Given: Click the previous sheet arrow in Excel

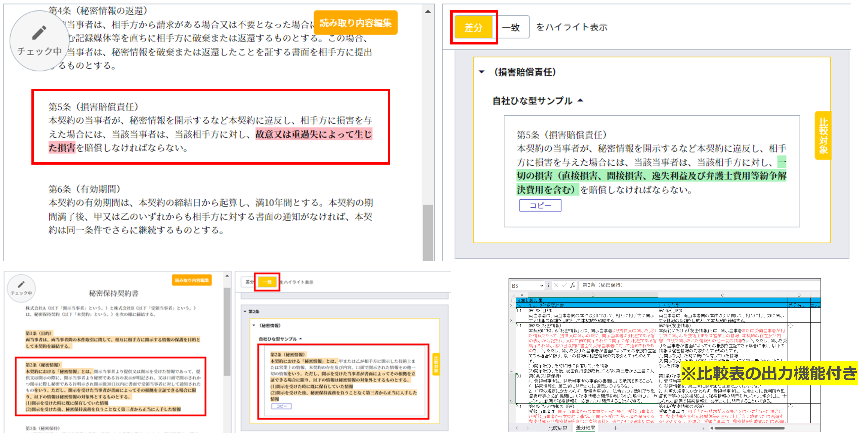Looking at the screenshot, I should (x=516, y=428).
